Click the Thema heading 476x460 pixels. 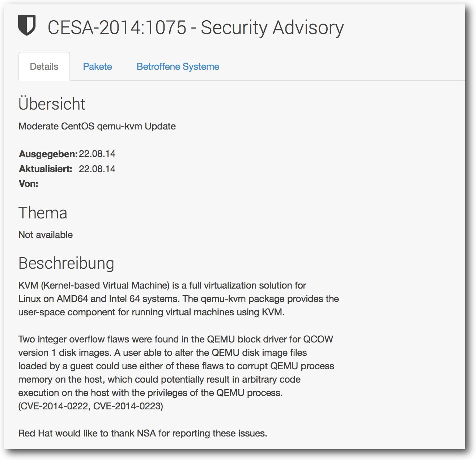[x=43, y=213]
